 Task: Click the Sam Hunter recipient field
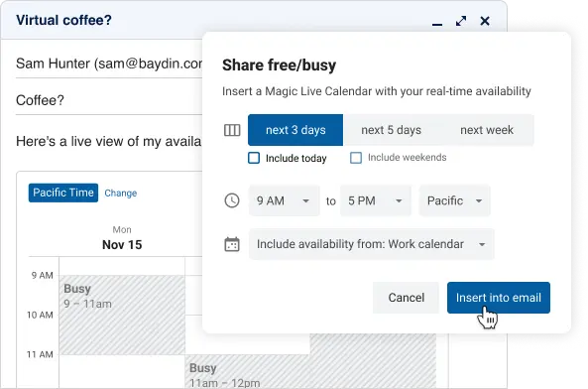109,64
